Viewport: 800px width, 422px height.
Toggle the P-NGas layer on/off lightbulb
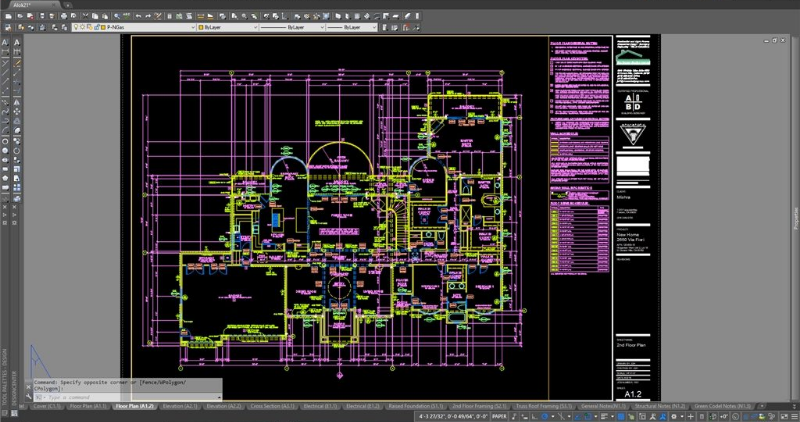76,27
